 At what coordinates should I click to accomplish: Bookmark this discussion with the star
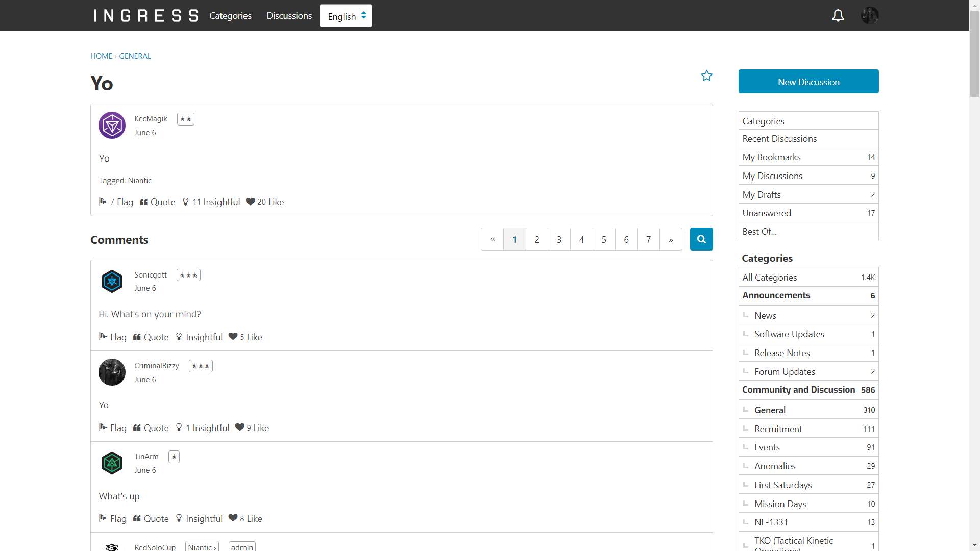click(x=706, y=76)
